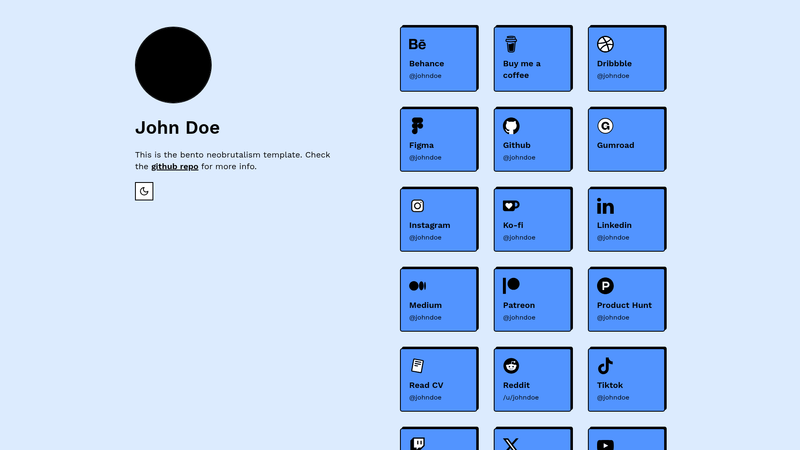Go to the Medium card title
This screenshot has height=450, width=800.
click(x=426, y=305)
